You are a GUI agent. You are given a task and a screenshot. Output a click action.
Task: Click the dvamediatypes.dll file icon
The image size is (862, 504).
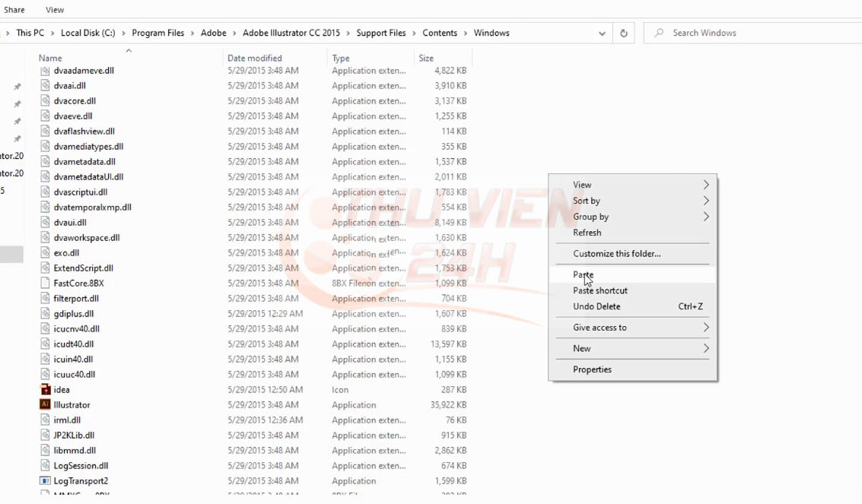click(x=45, y=147)
